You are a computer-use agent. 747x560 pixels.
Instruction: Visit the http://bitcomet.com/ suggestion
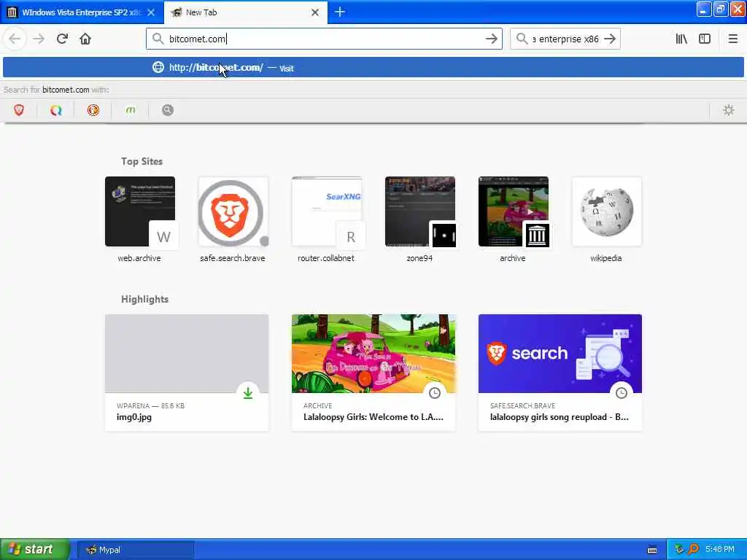[x=373, y=67]
